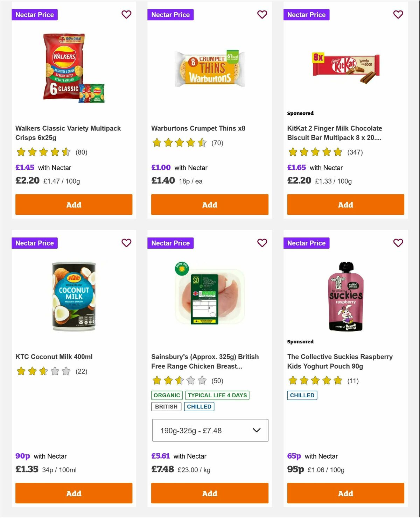Favourite the KTC Coconut Milk
The width and height of the screenshot is (420, 518).
126,243
